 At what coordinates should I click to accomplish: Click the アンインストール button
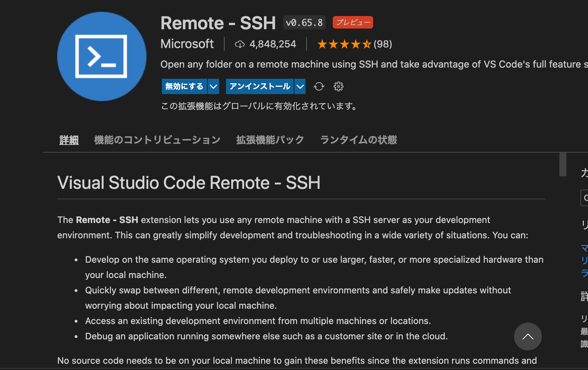tap(260, 86)
